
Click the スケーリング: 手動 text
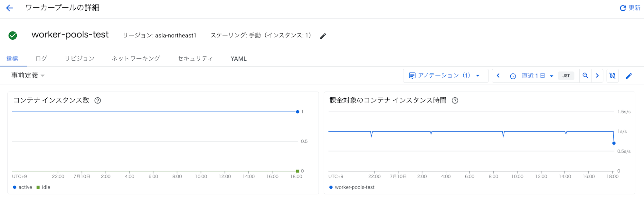pyautogui.click(x=261, y=35)
